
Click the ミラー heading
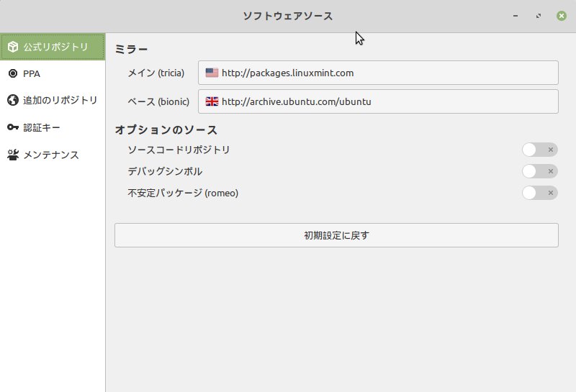131,49
